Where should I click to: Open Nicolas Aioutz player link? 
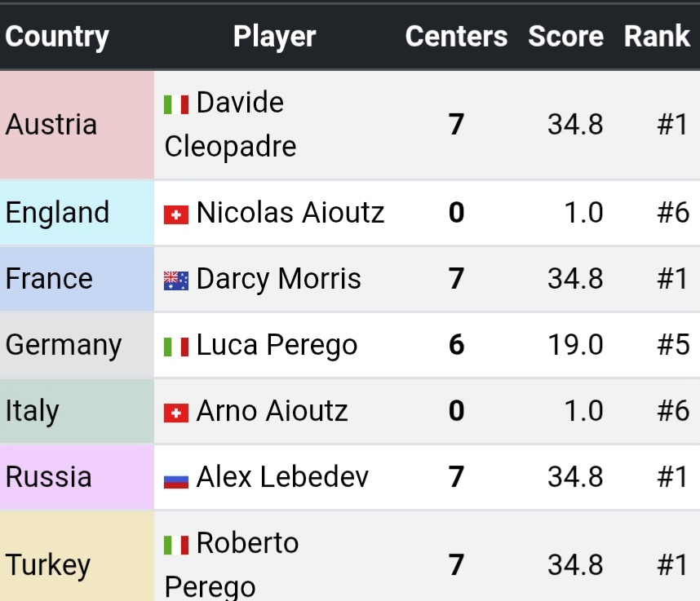[x=290, y=213]
